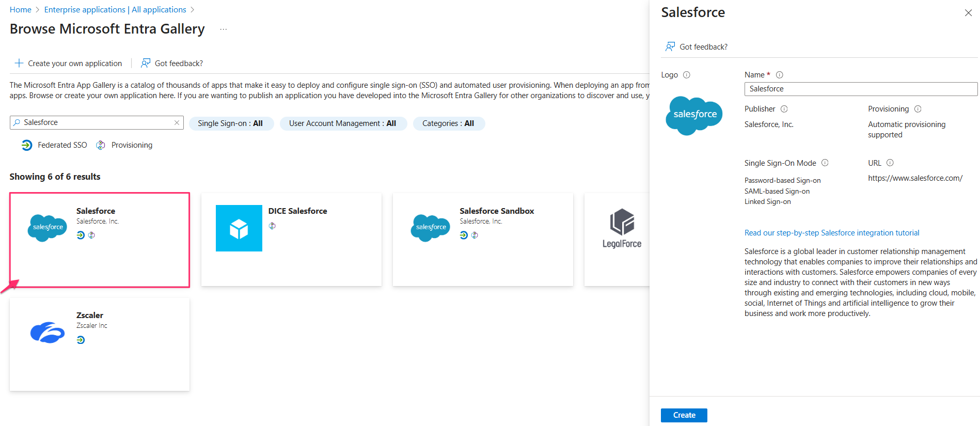The width and height of the screenshot is (980, 426).
Task: Expand the Categories filter
Action: tap(448, 123)
